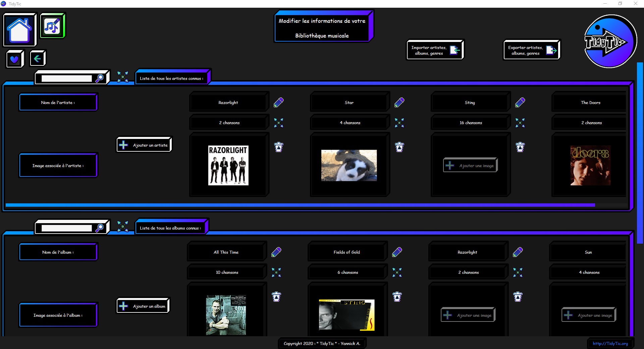Select the Sun album name box
Viewport: 644px width, 349px height.
click(x=588, y=251)
